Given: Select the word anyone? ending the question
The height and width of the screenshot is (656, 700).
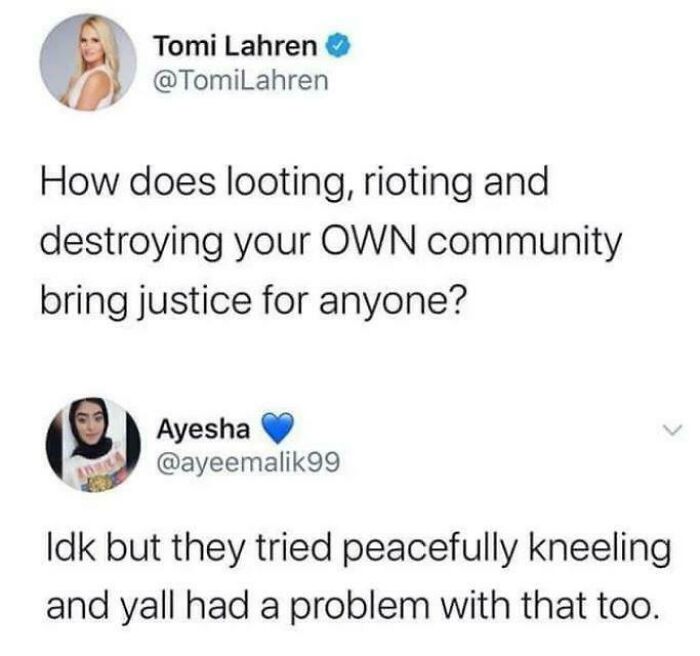Looking at the screenshot, I should (x=393, y=301).
